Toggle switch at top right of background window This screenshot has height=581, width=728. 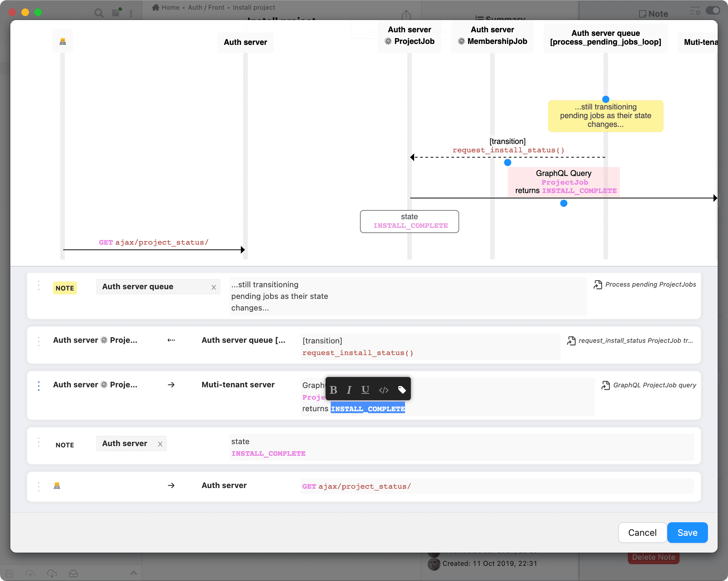pos(713,10)
